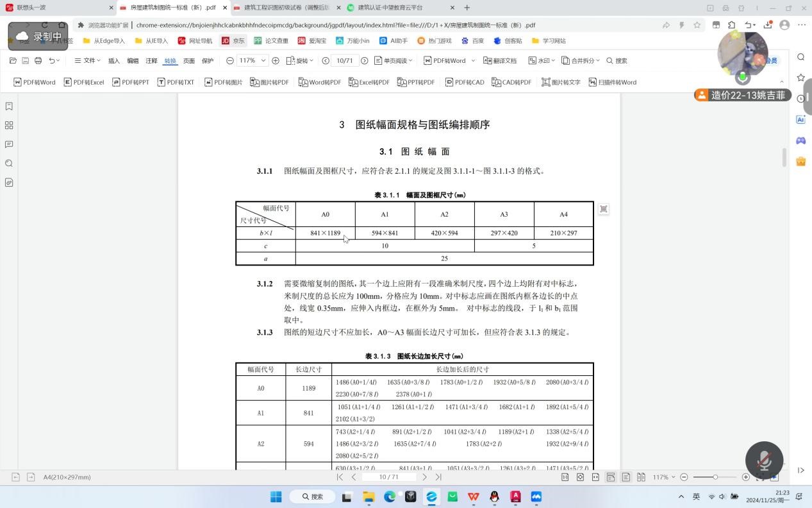The width and height of the screenshot is (812, 508).
Task: Toggle the microphone mute button
Action: [764, 461]
